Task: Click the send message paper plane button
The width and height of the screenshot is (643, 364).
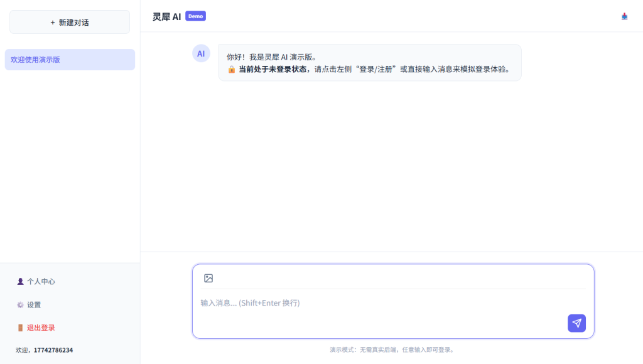Action: coord(576,323)
